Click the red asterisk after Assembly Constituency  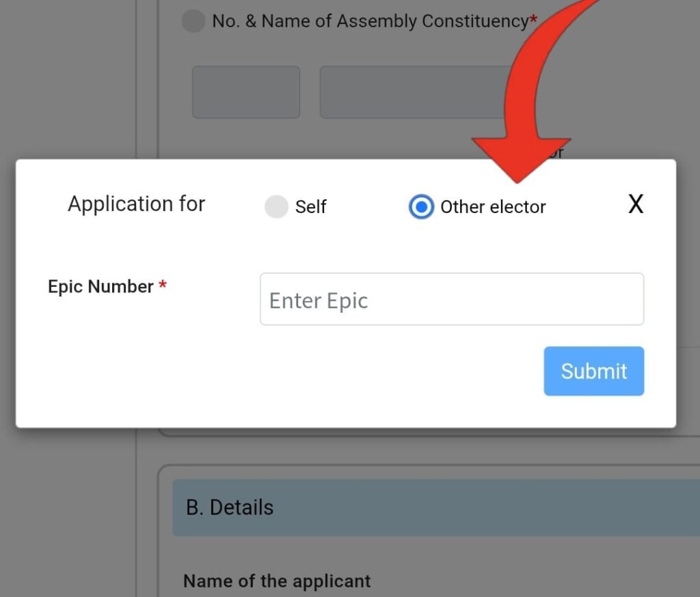coord(533,19)
